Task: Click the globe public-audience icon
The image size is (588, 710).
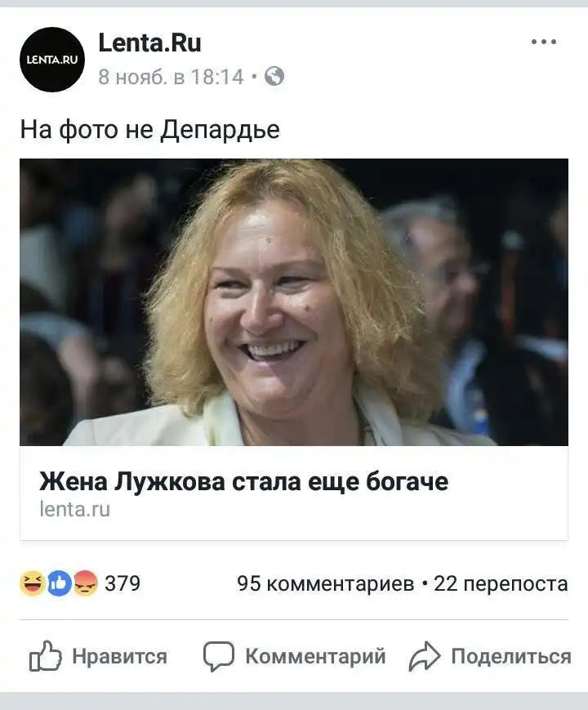Action: pyautogui.click(x=274, y=76)
